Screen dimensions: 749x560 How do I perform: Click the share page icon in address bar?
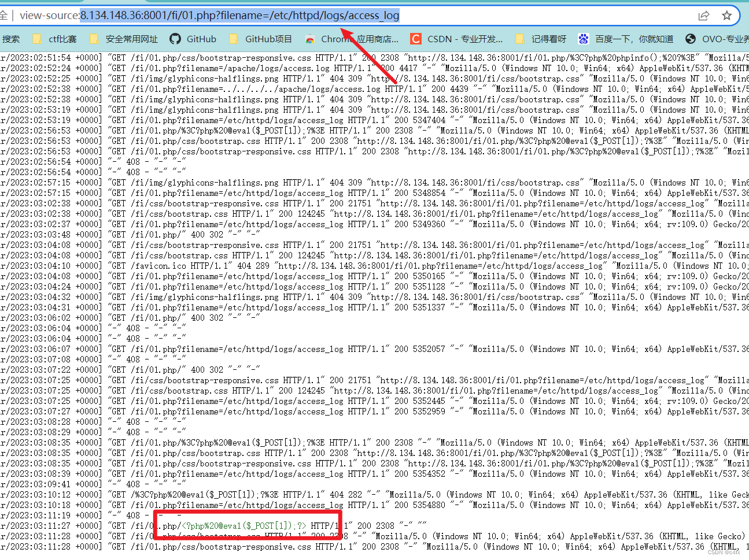click(704, 16)
